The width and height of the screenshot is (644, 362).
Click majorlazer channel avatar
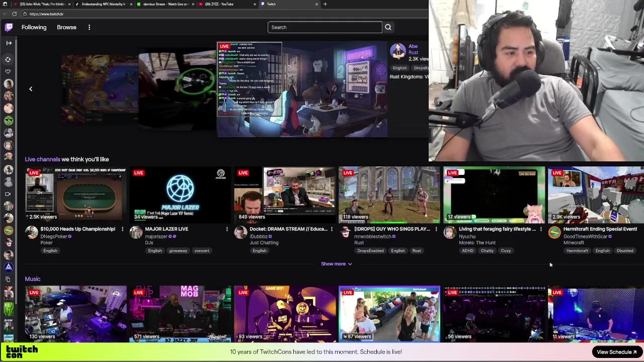click(136, 232)
